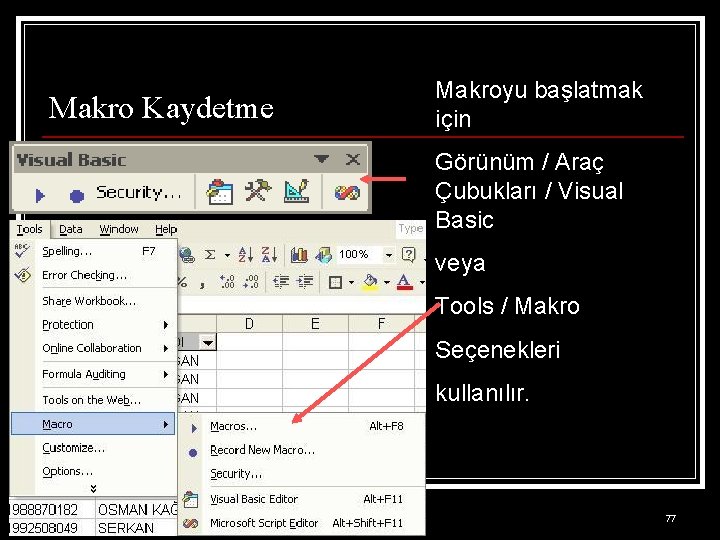Open the zoom percentage dropdown arrow
This screenshot has width=720, height=540.
[388, 254]
